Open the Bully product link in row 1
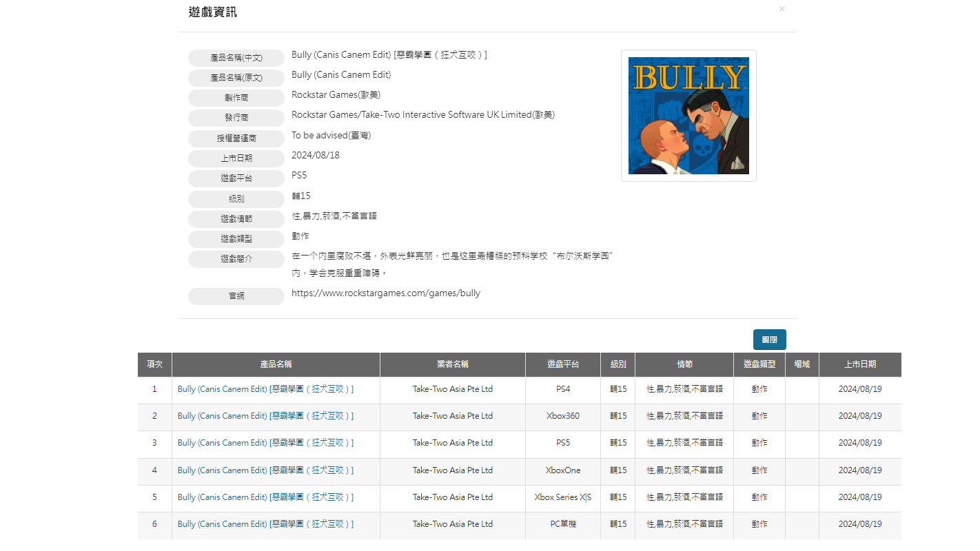The width and height of the screenshot is (980, 551). pos(265,389)
